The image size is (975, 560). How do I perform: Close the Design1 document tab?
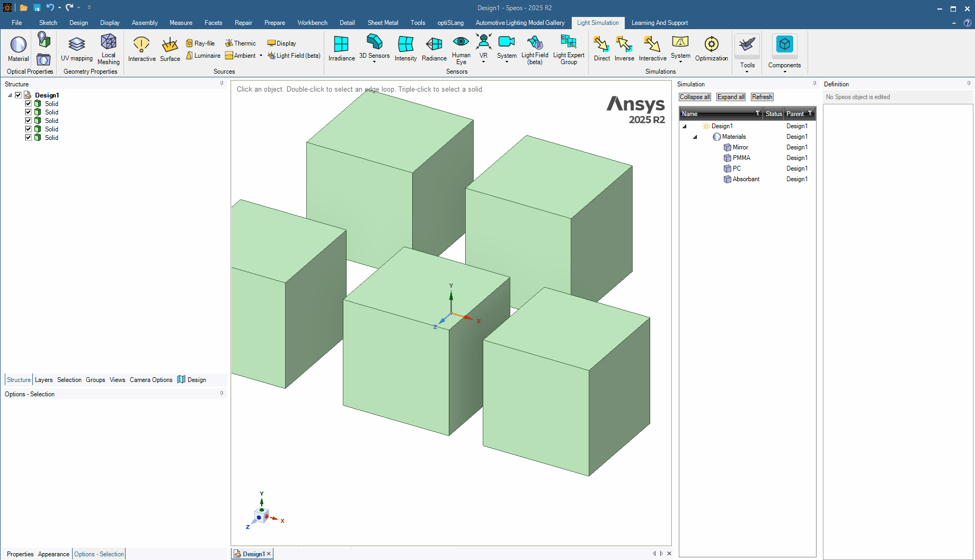click(x=269, y=554)
